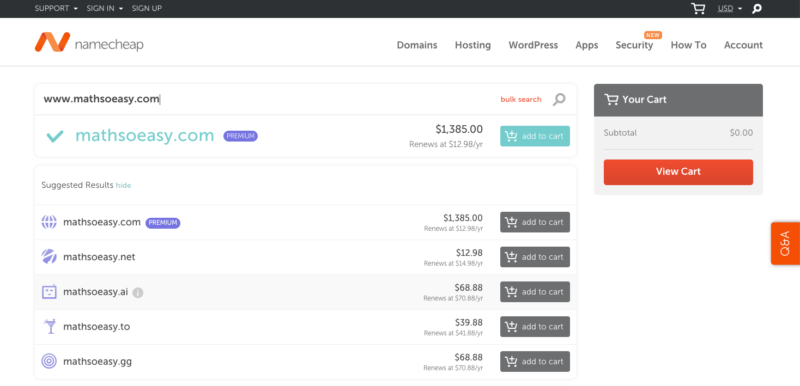This screenshot has width=800, height=386.
Task: Hide the Suggested Results list
Action: (x=123, y=186)
